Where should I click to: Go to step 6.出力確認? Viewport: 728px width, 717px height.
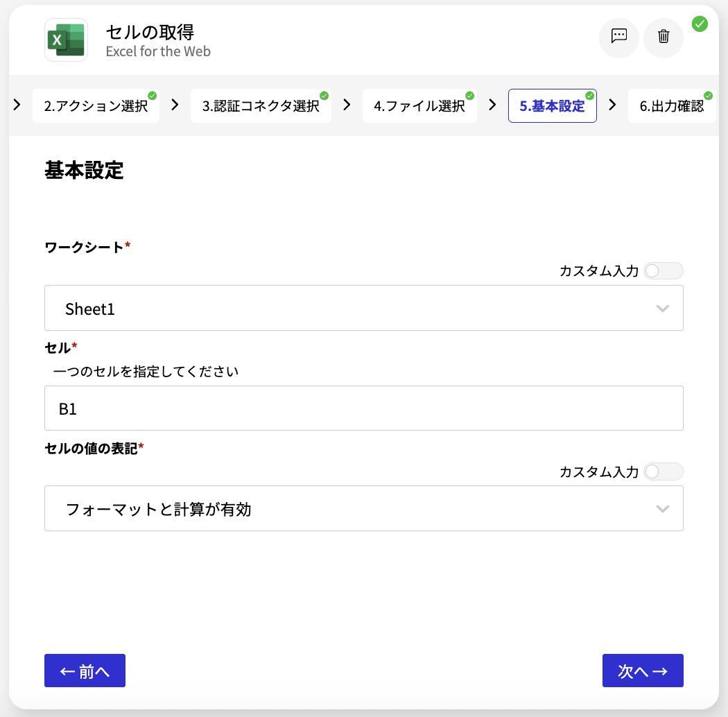[x=672, y=106]
